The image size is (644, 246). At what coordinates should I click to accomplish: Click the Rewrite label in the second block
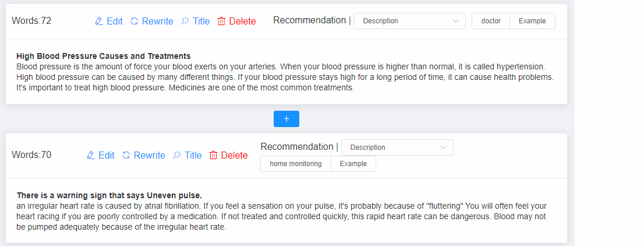pos(150,155)
